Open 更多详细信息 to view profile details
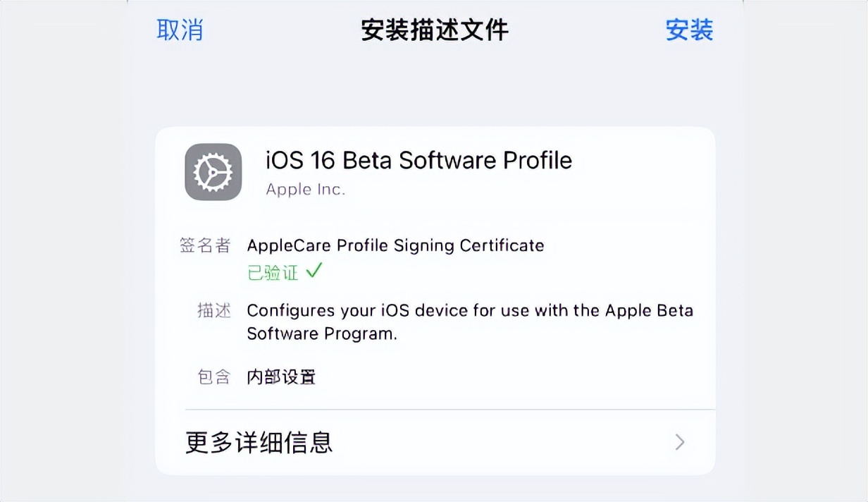868x502 pixels. click(257, 442)
